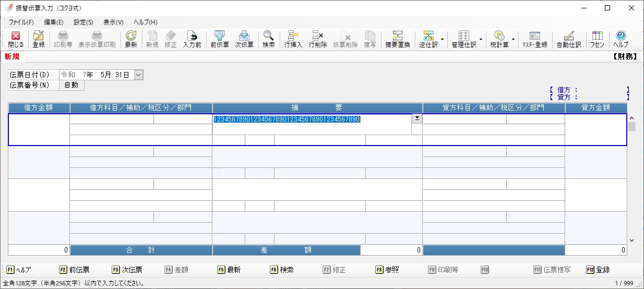
Task: Click the 借方科目/補助/税区分/部門 header
Action: click(141, 108)
